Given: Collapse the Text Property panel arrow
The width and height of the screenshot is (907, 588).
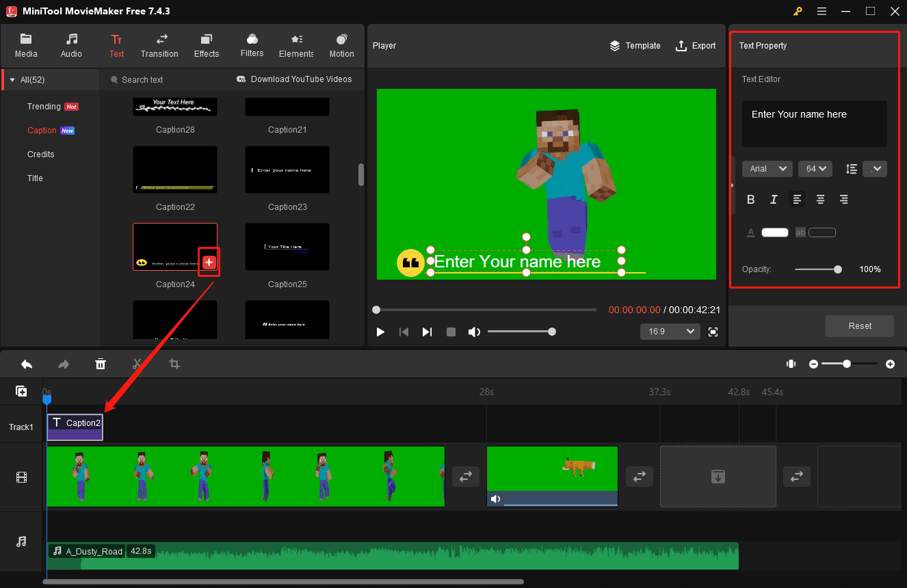Looking at the screenshot, I should click(732, 185).
